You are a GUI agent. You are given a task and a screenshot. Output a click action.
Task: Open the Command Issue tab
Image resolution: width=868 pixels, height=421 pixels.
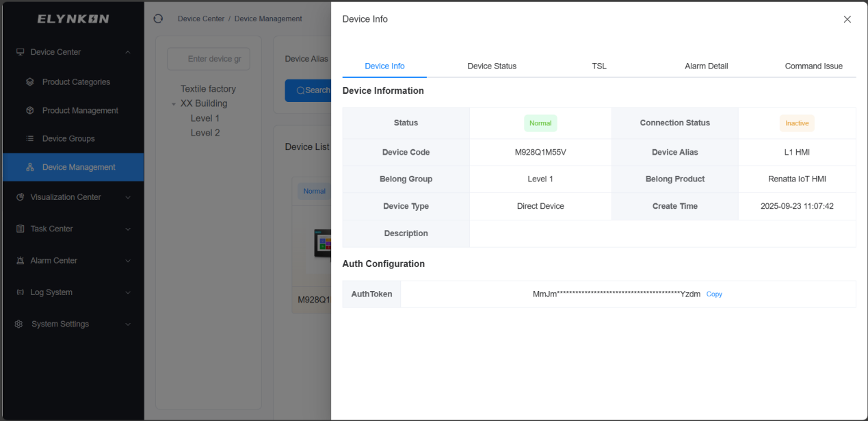pyautogui.click(x=813, y=66)
